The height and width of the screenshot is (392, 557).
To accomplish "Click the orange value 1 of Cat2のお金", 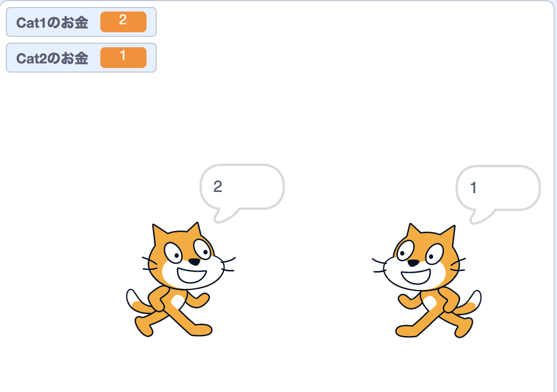I will click(x=123, y=57).
